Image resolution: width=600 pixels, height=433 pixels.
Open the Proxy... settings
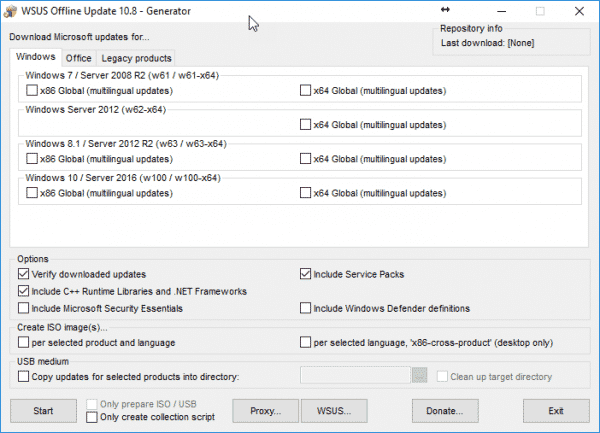pyautogui.click(x=266, y=411)
